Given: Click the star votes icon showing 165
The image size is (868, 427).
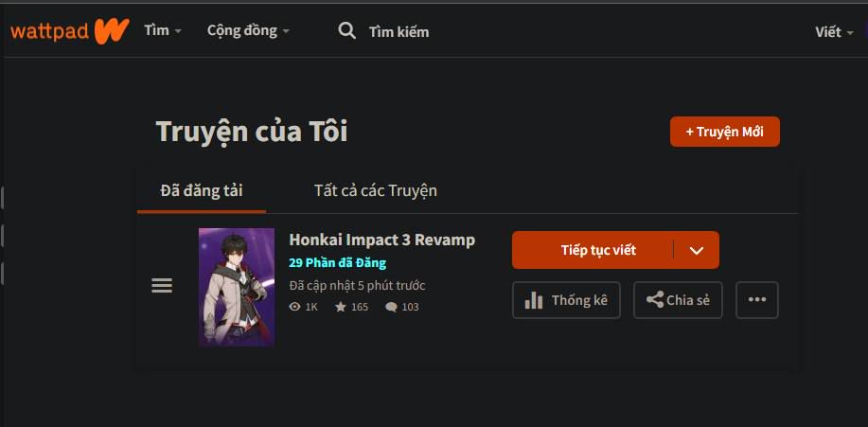Looking at the screenshot, I should [x=341, y=306].
